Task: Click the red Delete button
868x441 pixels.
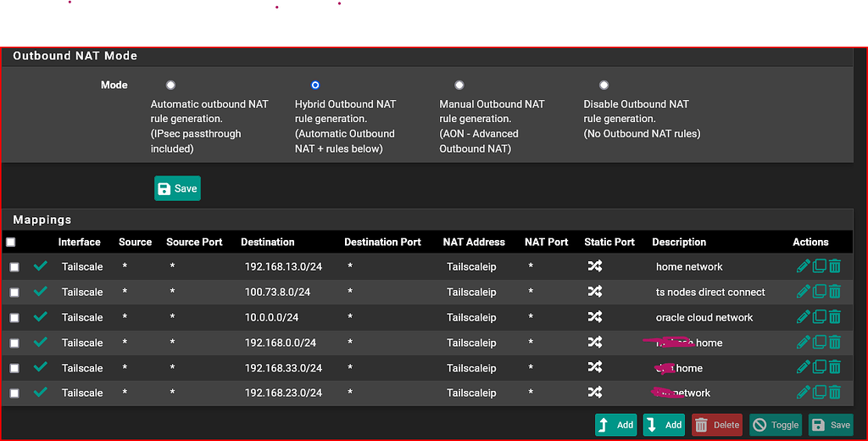Action: [717, 425]
